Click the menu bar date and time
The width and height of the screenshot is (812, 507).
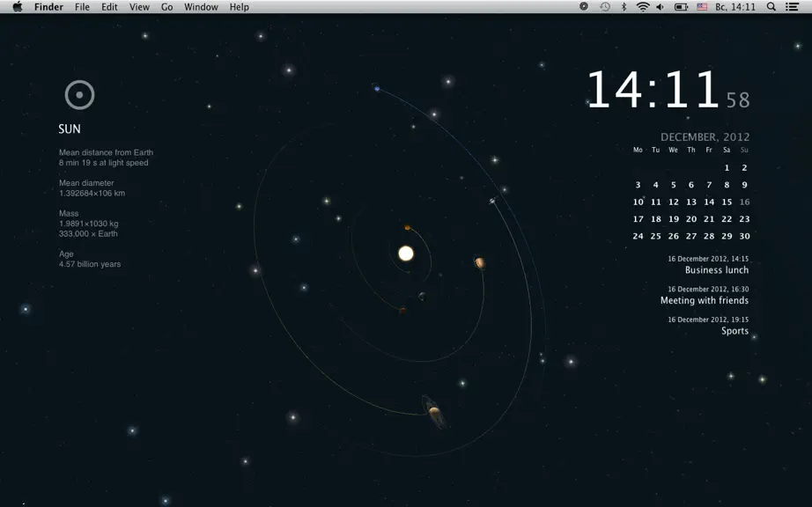pos(735,7)
